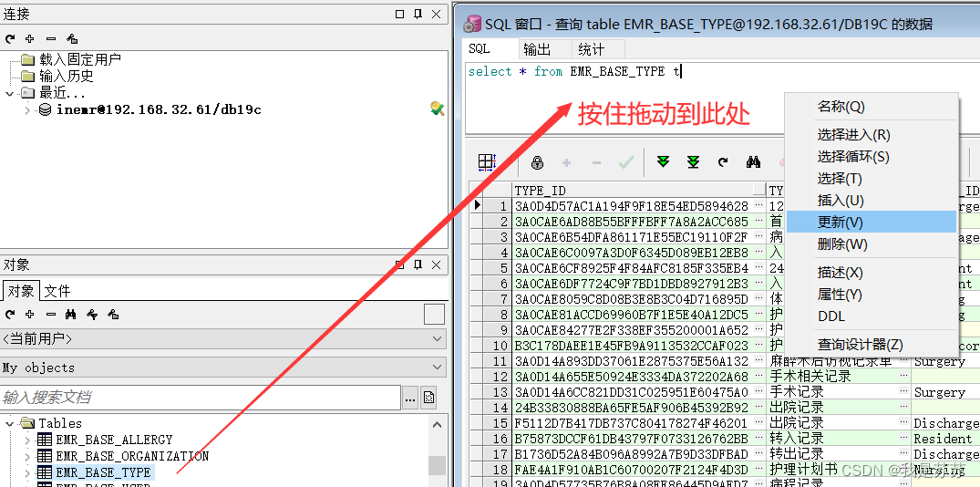Open the 输入历史 folder
Viewport: 980px width, 487px height.
(67, 77)
